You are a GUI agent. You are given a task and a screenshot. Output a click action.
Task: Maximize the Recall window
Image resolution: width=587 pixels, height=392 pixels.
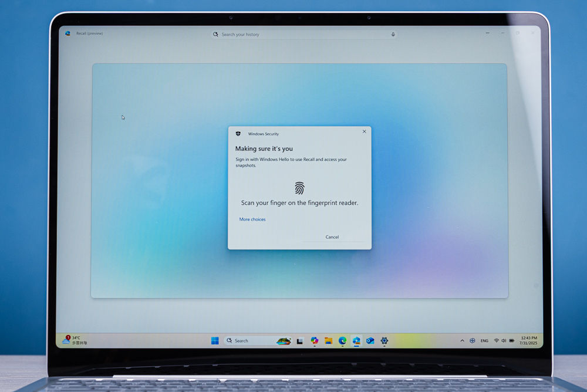click(518, 33)
